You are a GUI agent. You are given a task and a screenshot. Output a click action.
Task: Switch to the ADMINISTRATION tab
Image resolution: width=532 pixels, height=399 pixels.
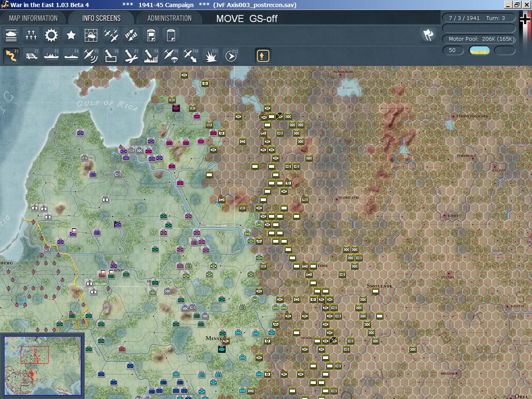click(x=170, y=18)
